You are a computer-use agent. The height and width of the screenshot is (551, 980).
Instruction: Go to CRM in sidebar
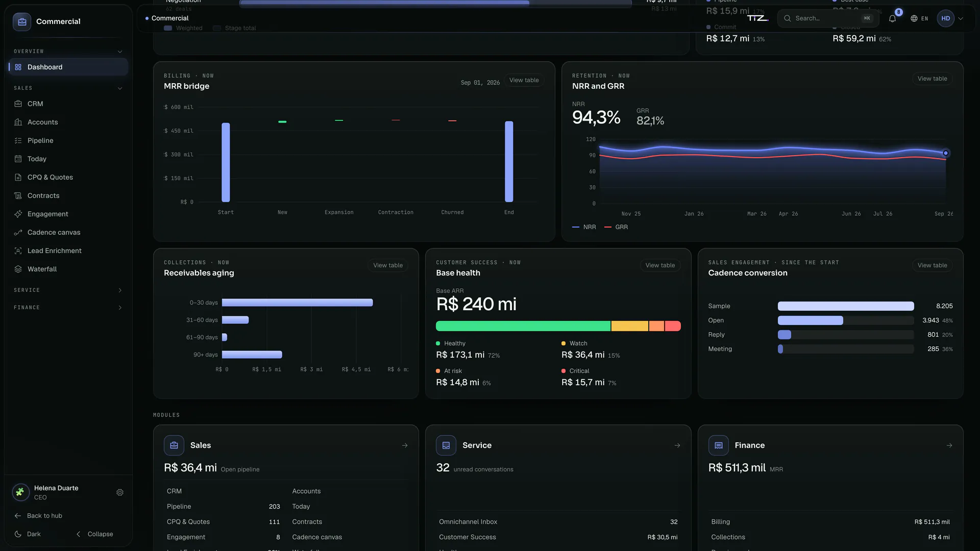tap(68, 104)
